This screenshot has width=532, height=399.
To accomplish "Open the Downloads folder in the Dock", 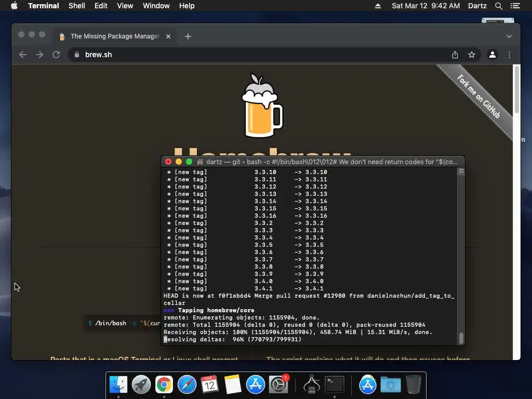I will (x=391, y=384).
